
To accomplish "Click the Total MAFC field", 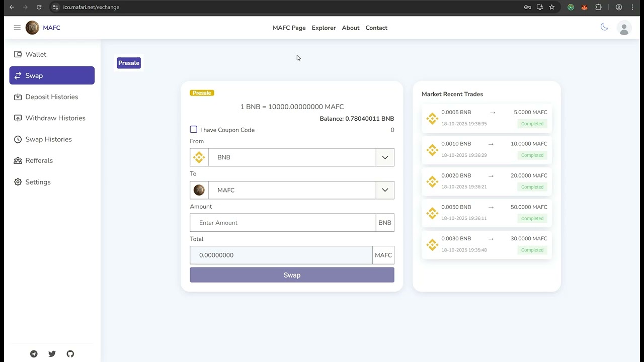I will coord(281,255).
